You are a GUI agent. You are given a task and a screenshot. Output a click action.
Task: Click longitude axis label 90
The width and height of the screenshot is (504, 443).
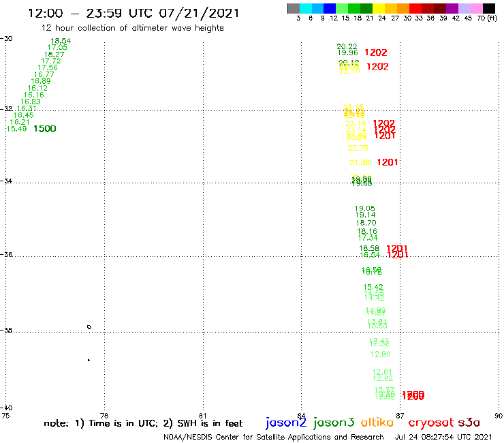(x=499, y=416)
